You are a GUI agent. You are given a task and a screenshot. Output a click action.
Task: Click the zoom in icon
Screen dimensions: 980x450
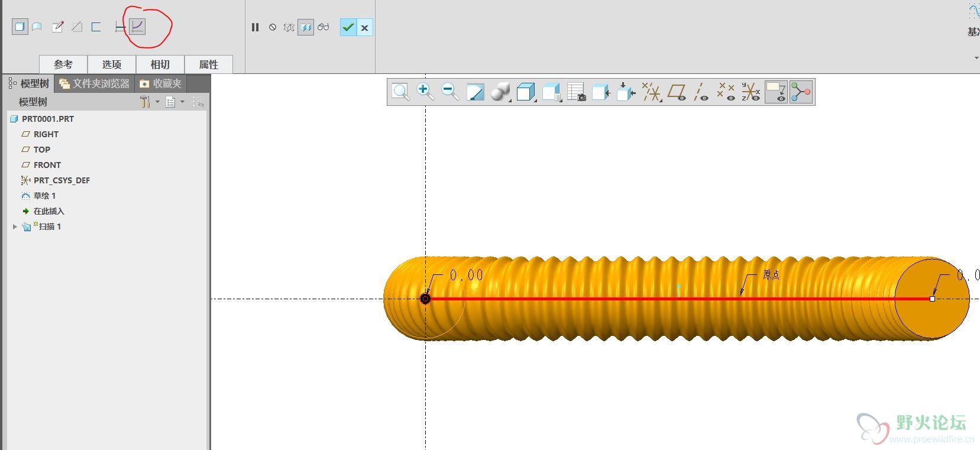click(425, 92)
